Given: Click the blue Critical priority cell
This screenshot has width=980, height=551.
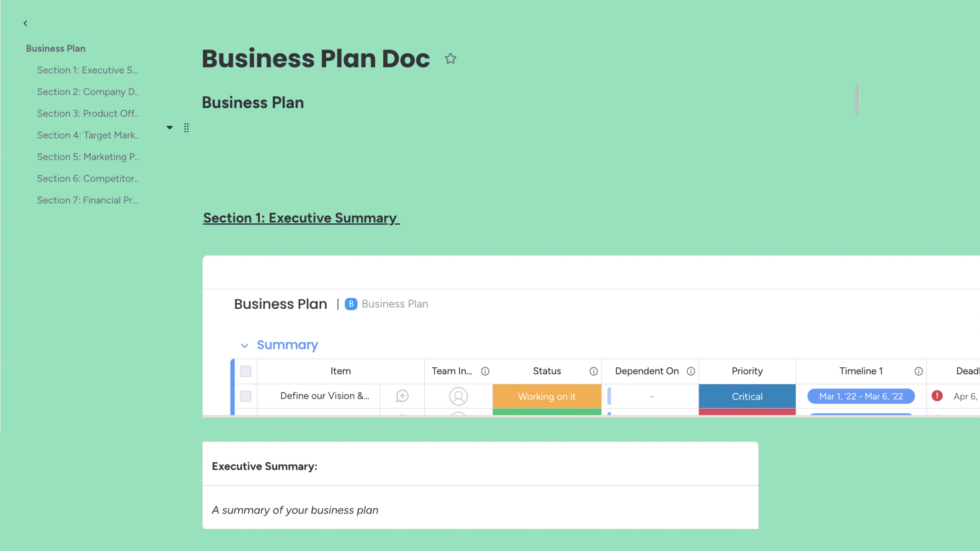Looking at the screenshot, I should click(x=747, y=396).
